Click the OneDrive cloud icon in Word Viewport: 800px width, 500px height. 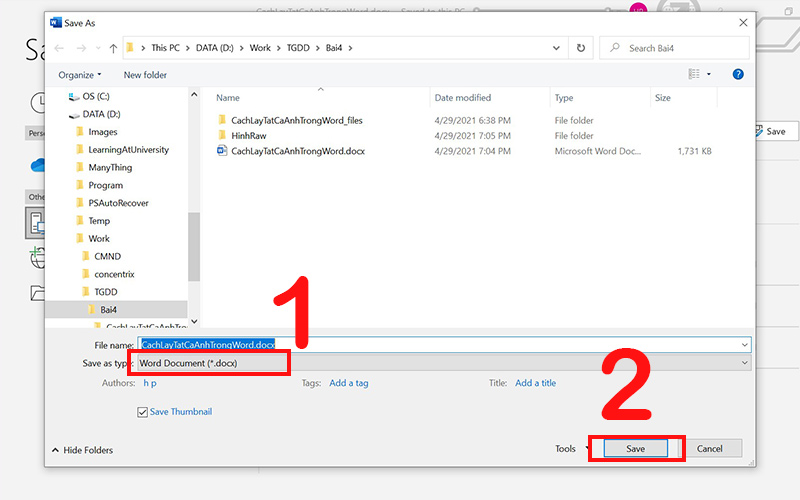pyautogui.click(x=38, y=165)
